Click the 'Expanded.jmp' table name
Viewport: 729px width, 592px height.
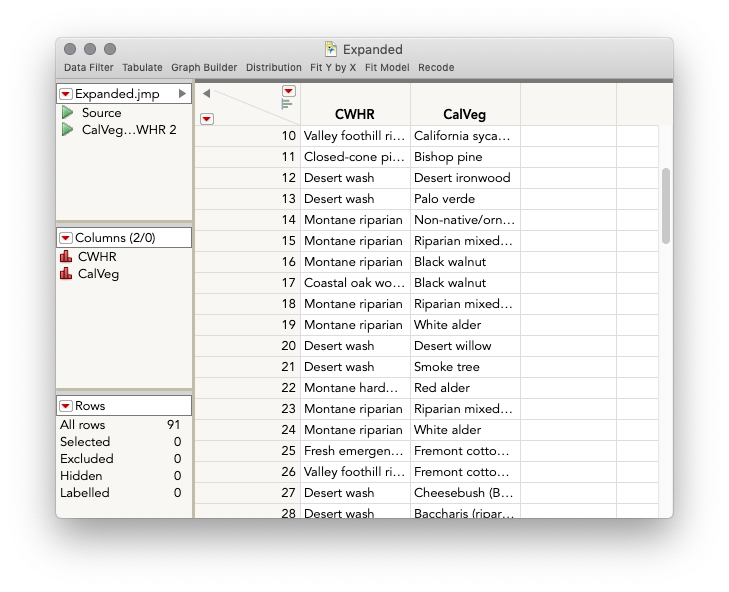tap(117, 94)
